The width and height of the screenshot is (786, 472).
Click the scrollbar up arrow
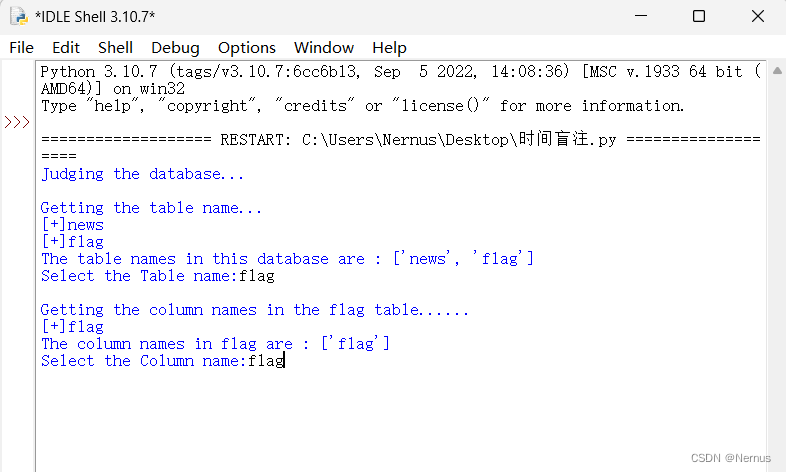pos(777,71)
